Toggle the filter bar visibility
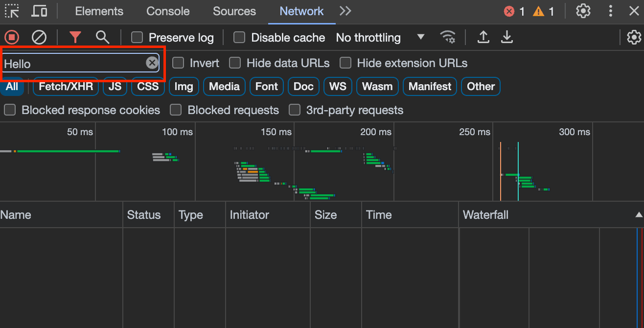 [74, 37]
